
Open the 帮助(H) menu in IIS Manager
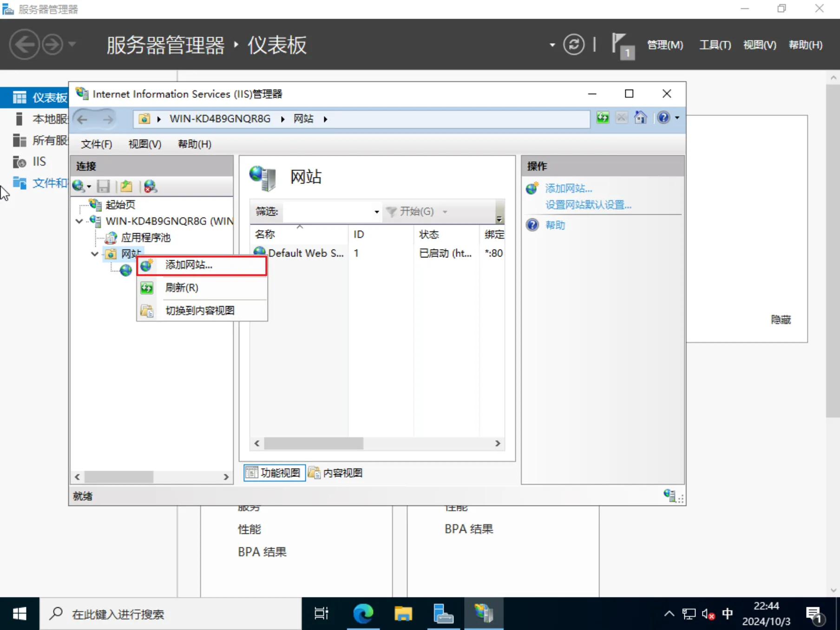(x=195, y=144)
